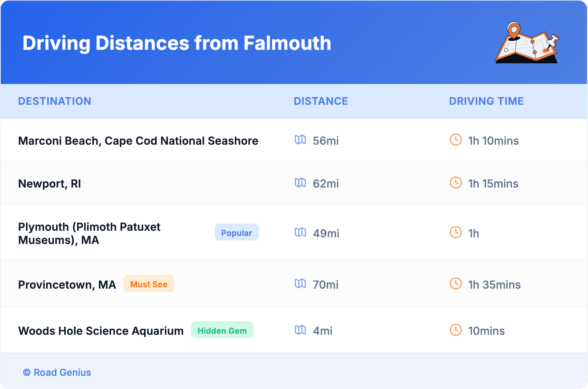The width and height of the screenshot is (588, 389).
Task: Click the Driving Time column header
Action: tap(486, 101)
